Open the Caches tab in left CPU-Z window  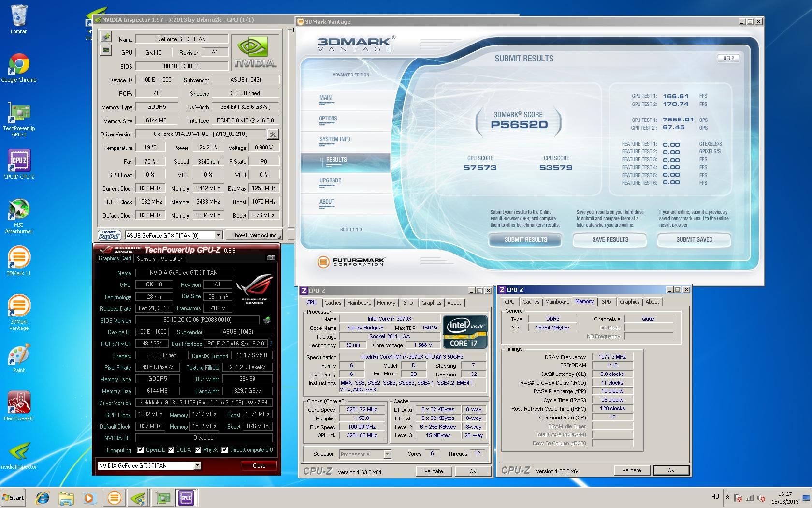333,303
